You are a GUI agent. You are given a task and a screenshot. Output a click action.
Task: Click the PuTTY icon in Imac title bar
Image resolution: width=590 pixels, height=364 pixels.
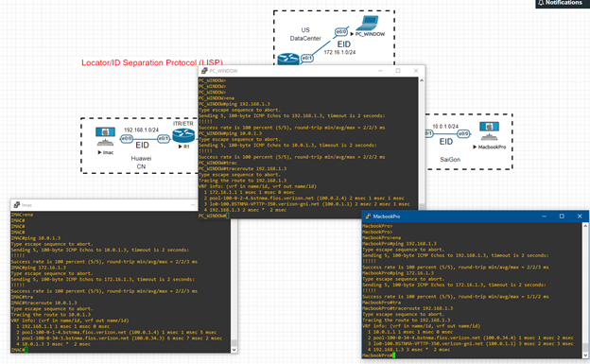pos(17,205)
